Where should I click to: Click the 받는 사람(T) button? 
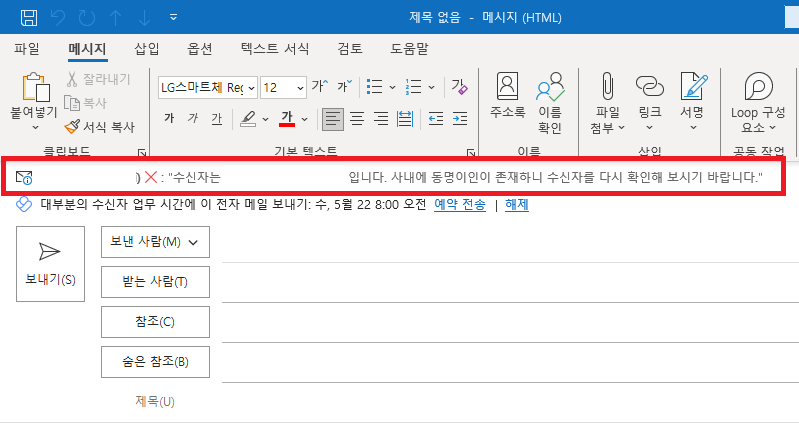[155, 282]
